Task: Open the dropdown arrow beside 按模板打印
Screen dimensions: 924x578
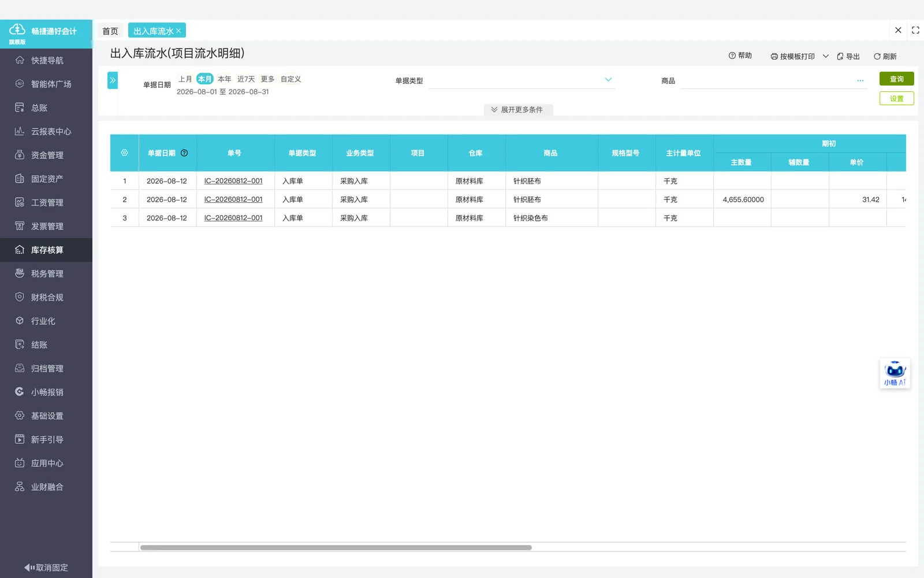Action: tap(826, 56)
